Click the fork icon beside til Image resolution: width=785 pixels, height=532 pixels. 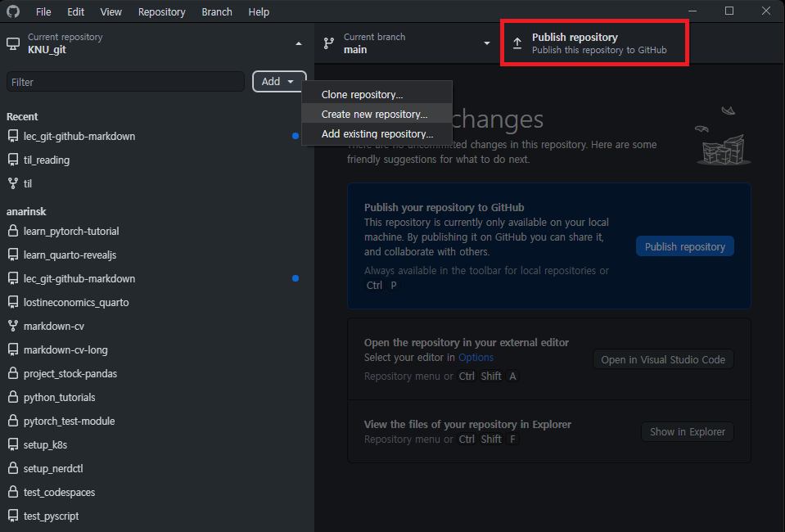pyautogui.click(x=13, y=183)
